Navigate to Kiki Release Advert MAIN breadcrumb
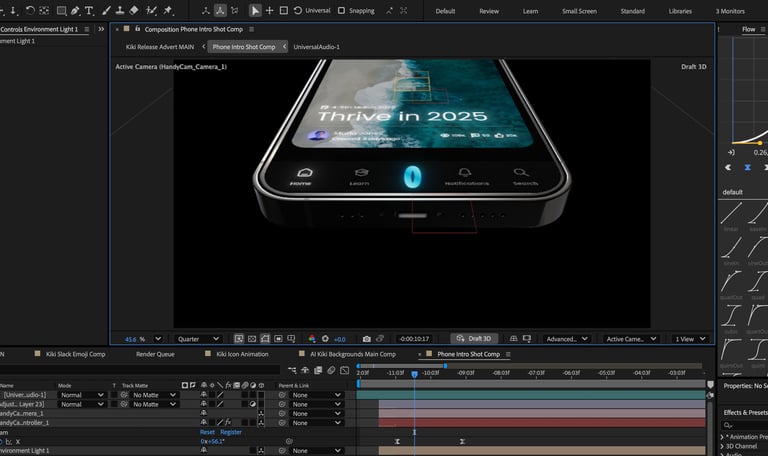This screenshot has height=456, width=768. (x=160, y=47)
